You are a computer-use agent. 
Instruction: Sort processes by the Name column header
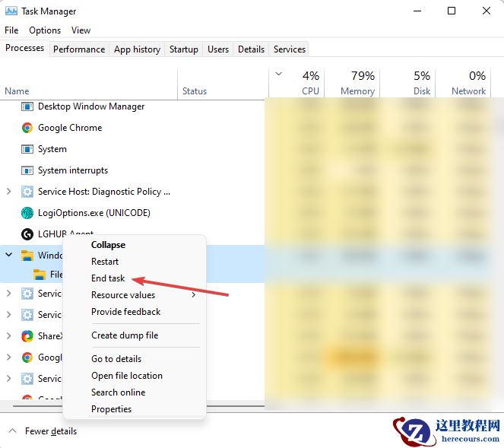click(x=17, y=91)
